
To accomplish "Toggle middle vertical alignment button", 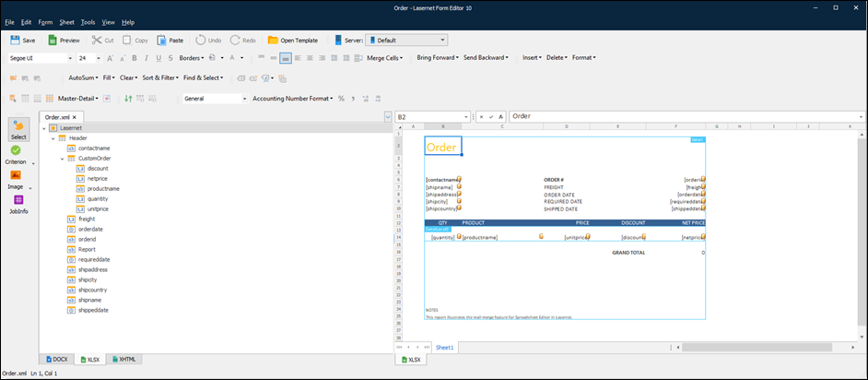I will click(x=274, y=57).
